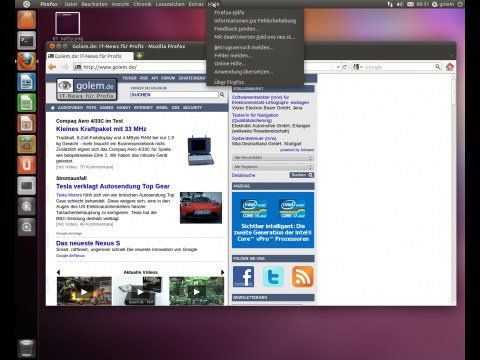Click the golem.de SUCHEN search field
Image resolution: width=480 pixels, height=360 pixels.
click(x=174, y=95)
